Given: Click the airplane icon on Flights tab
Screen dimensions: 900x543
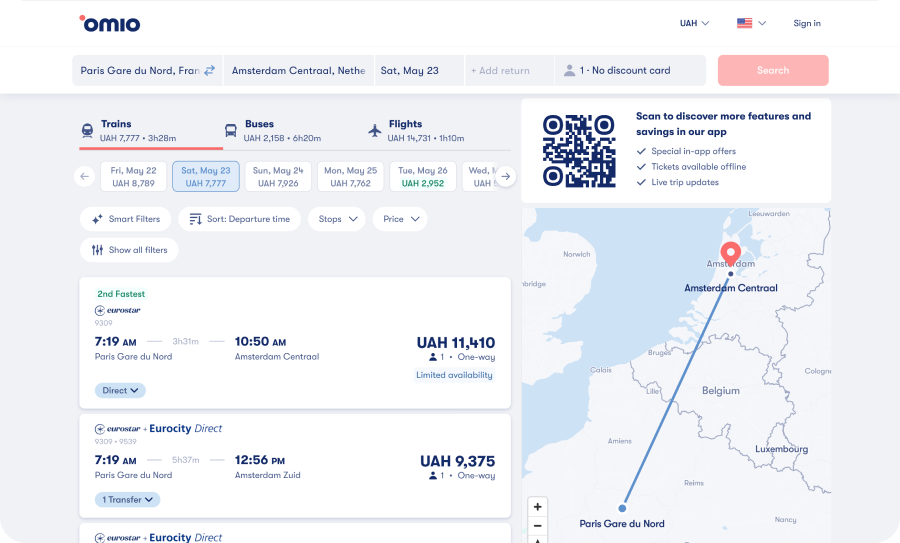Looking at the screenshot, I should [x=375, y=130].
